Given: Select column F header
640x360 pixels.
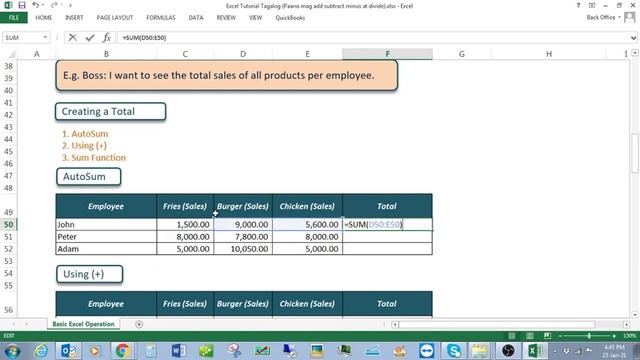Looking at the screenshot, I should [x=387, y=54].
